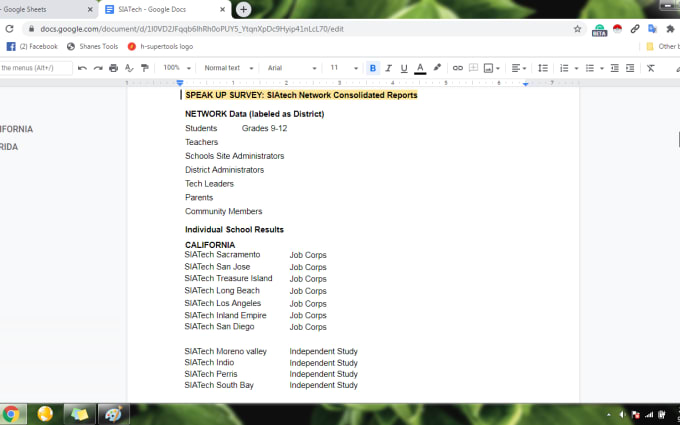680x425 pixels.
Task: Add a comment to the document
Action: (x=473, y=68)
